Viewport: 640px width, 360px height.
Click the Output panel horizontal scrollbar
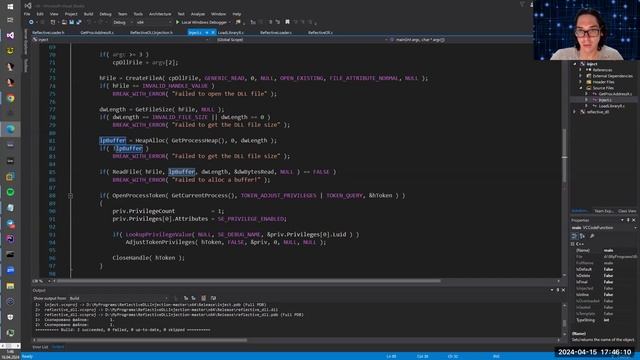142,340
